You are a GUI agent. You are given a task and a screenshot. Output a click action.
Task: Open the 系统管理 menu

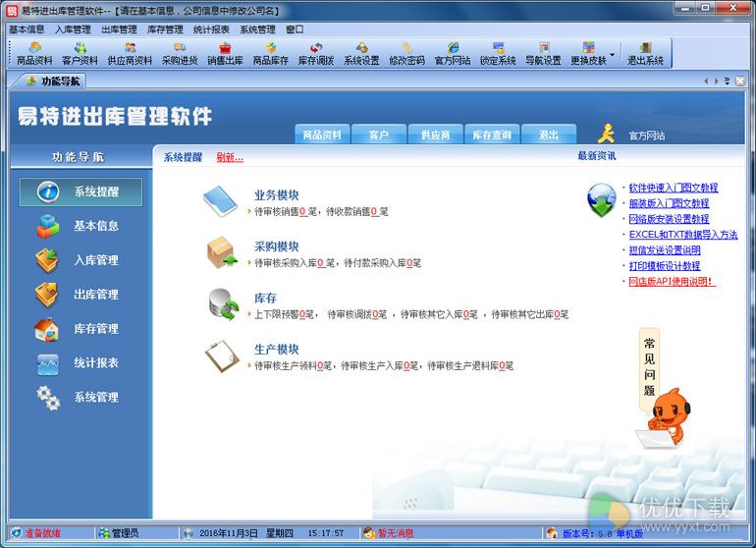coord(257,29)
